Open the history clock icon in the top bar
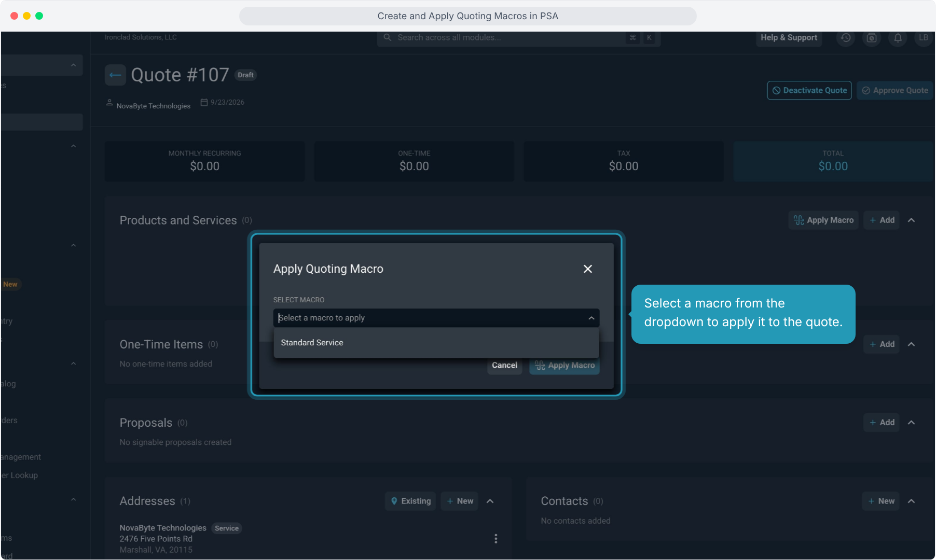The image size is (936, 560). pos(846,38)
